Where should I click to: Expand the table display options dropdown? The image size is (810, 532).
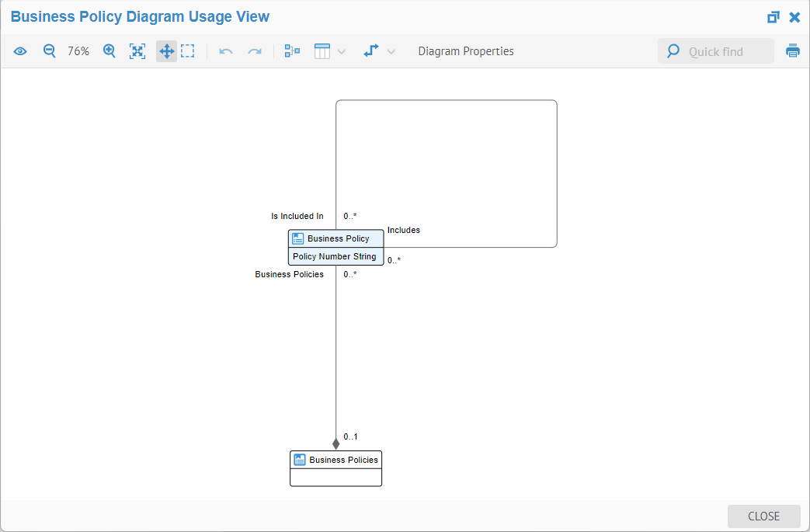pos(342,52)
